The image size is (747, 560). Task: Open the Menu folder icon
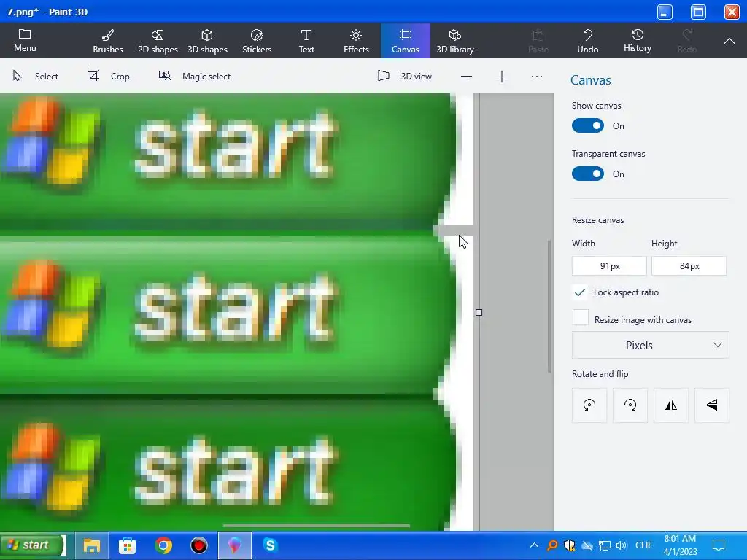point(25,41)
